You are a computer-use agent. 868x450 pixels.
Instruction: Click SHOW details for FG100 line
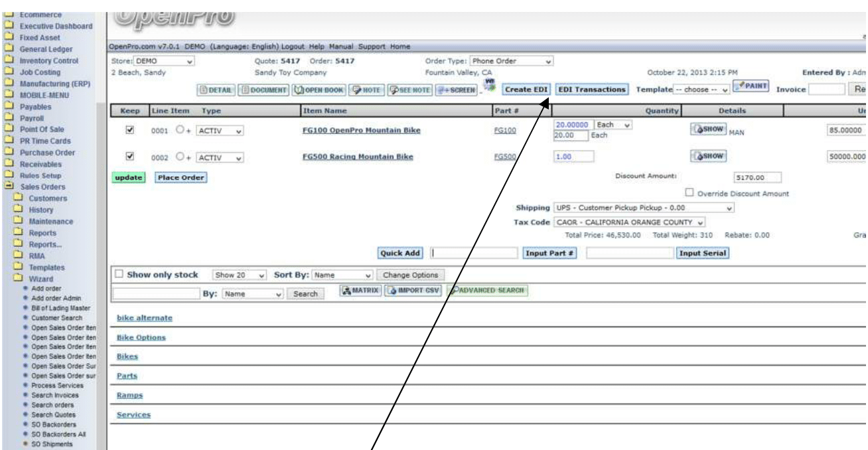click(709, 129)
